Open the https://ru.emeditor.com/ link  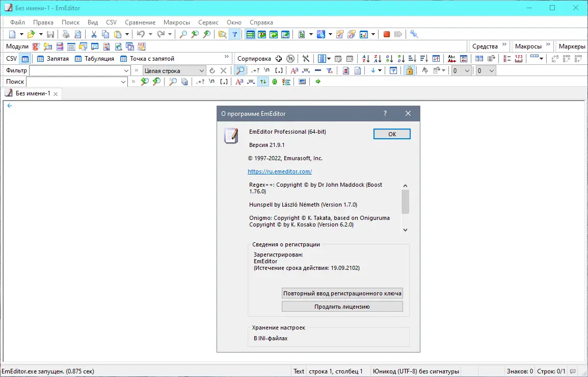280,171
